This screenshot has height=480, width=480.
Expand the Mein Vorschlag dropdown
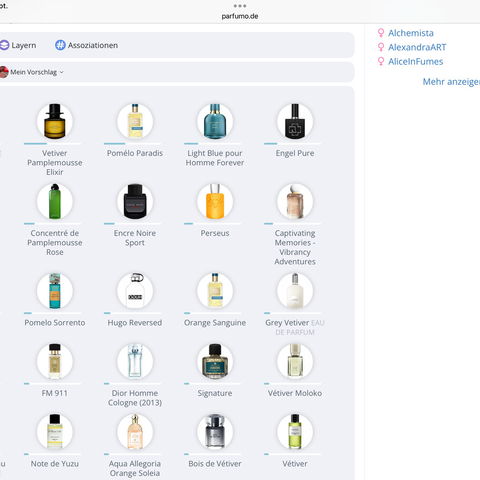click(x=61, y=72)
